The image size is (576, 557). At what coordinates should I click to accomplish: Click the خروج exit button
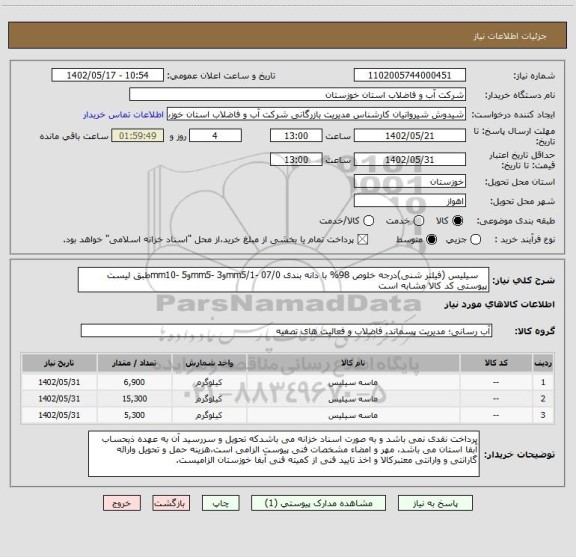(x=122, y=503)
